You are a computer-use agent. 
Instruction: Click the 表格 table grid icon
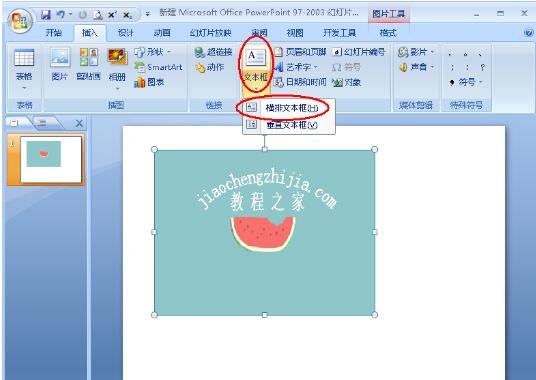click(x=24, y=57)
